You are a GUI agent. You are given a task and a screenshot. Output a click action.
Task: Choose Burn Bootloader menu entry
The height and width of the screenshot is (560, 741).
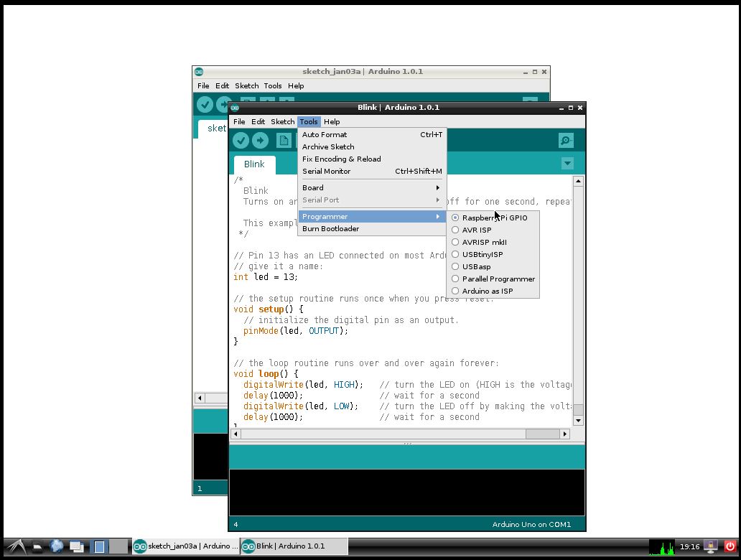tap(371, 229)
